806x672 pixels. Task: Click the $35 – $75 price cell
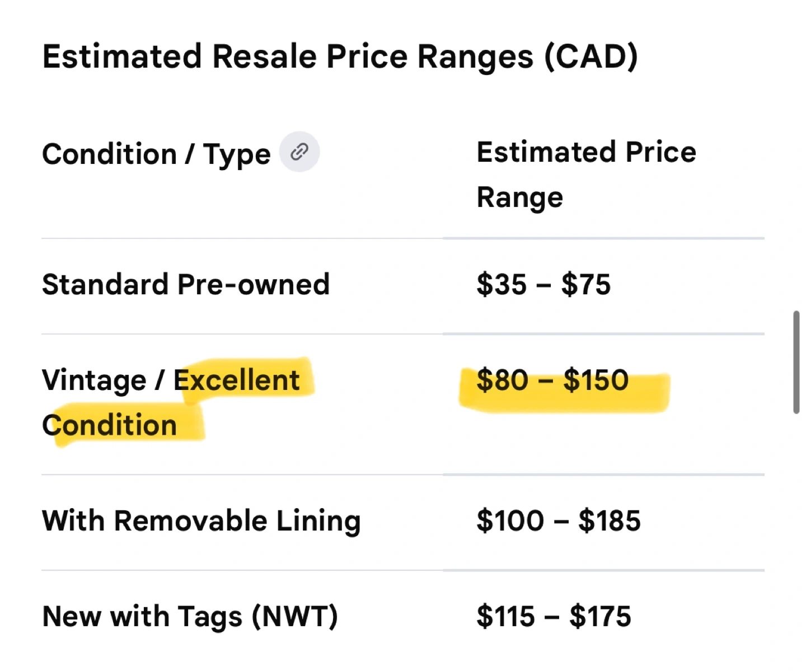[543, 284]
